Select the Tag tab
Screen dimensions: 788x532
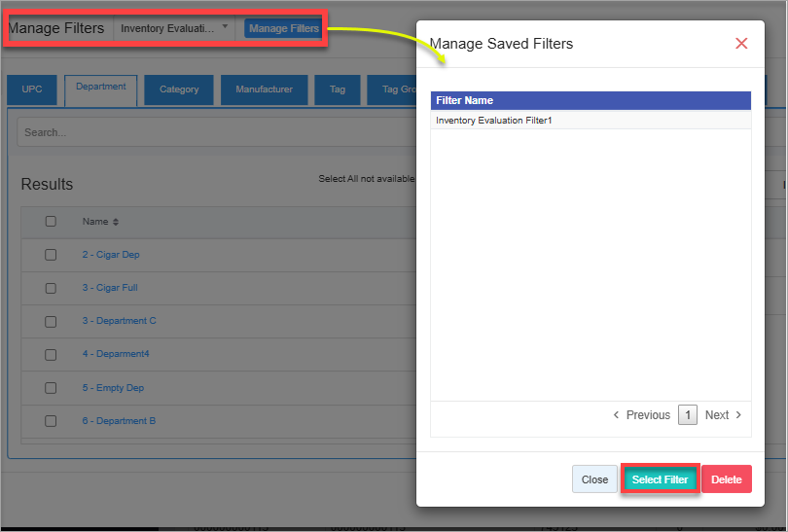[338, 89]
